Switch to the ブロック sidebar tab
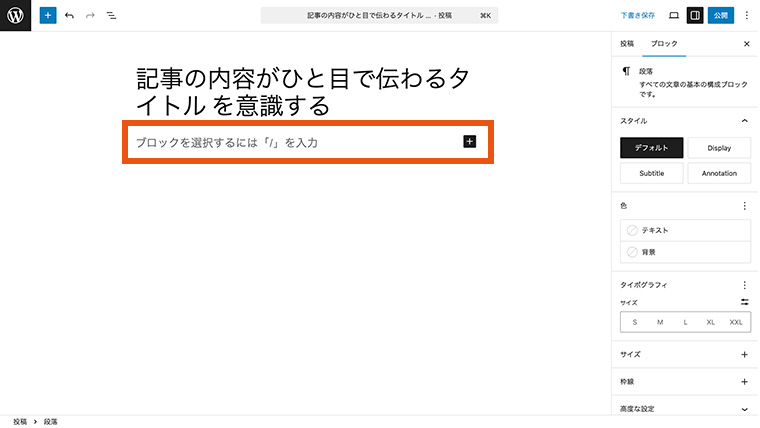Image resolution: width=760 pixels, height=428 pixels. click(x=664, y=44)
